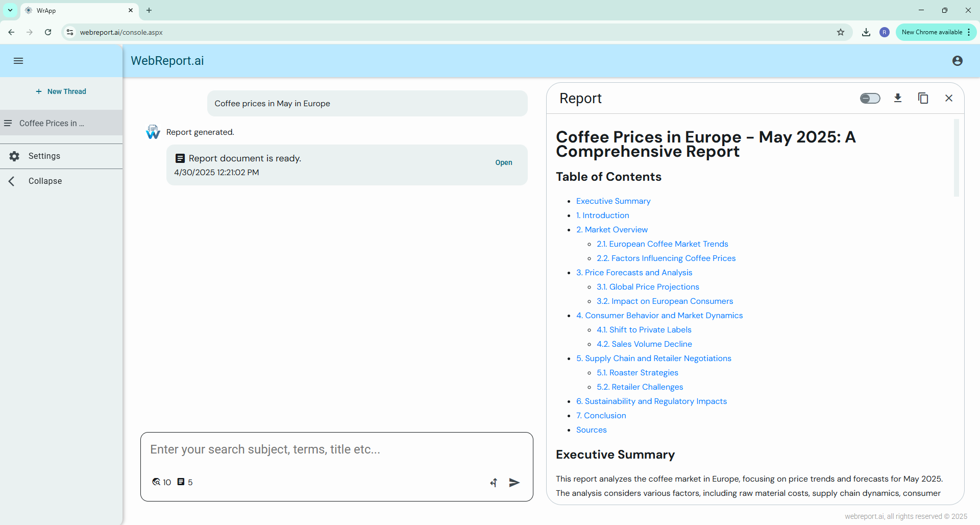The width and height of the screenshot is (980, 525).
Task: Open 5.2. Retailer Challenges
Action: 640,387
